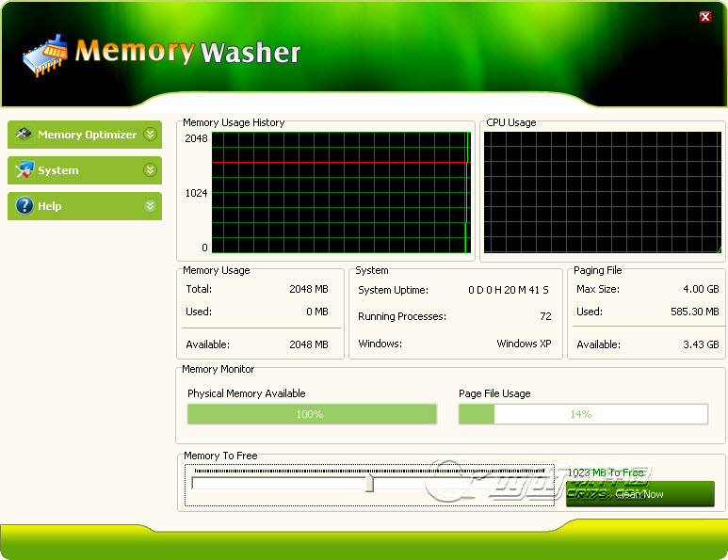Open the Help menu label
Viewport: 728px width, 560px height.
(50, 206)
